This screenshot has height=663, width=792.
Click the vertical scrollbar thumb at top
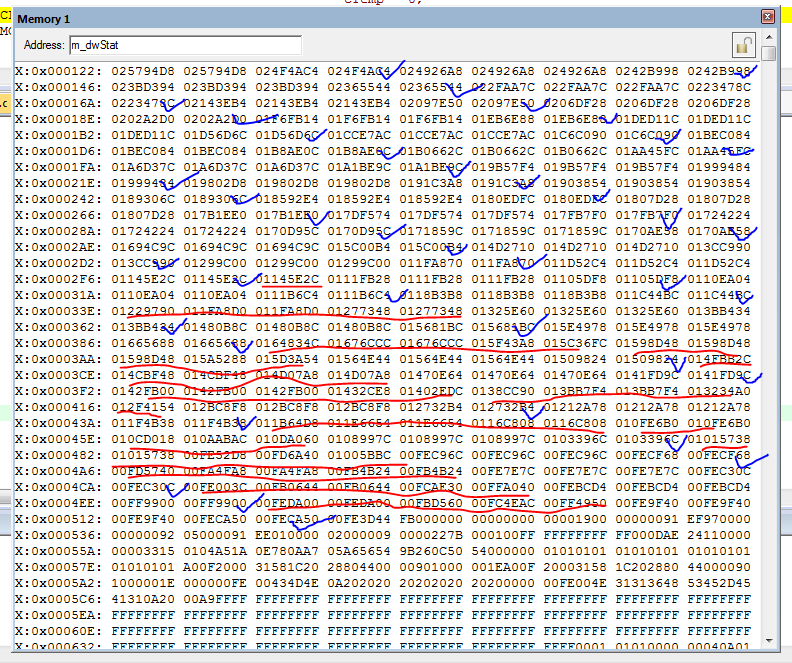click(x=767, y=54)
